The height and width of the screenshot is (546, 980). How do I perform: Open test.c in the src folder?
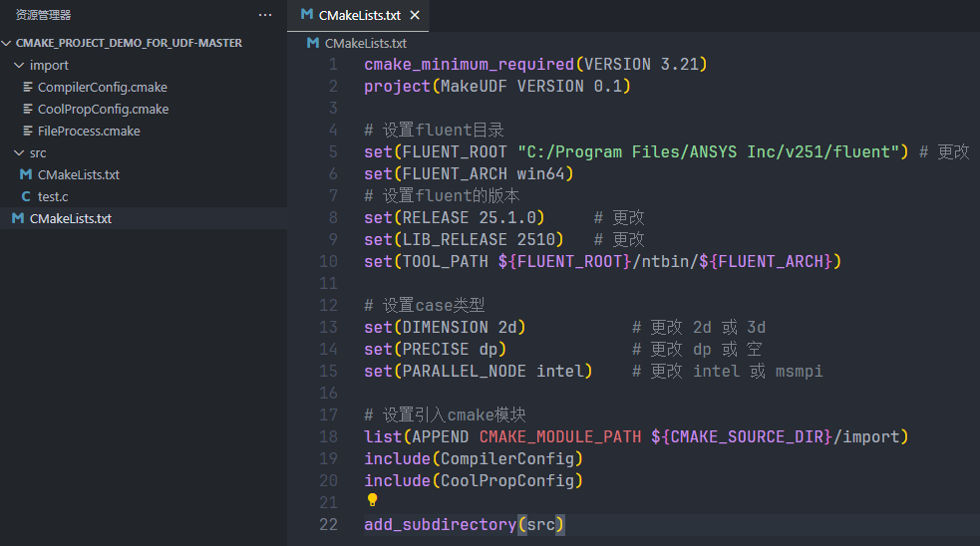(x=53, y=196)
